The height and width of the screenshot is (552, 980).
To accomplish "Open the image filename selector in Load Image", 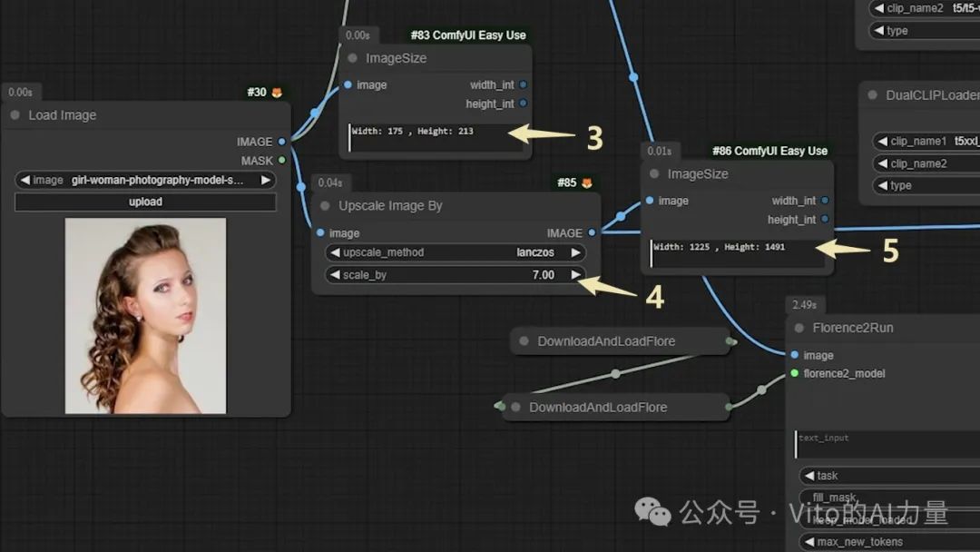I will (x=145, y=180).
